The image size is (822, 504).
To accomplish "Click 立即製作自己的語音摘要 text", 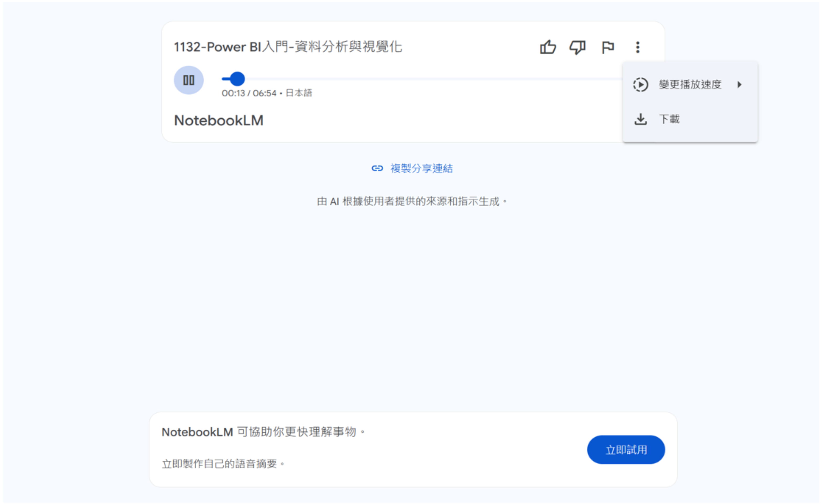I will (x=223, y=464).
